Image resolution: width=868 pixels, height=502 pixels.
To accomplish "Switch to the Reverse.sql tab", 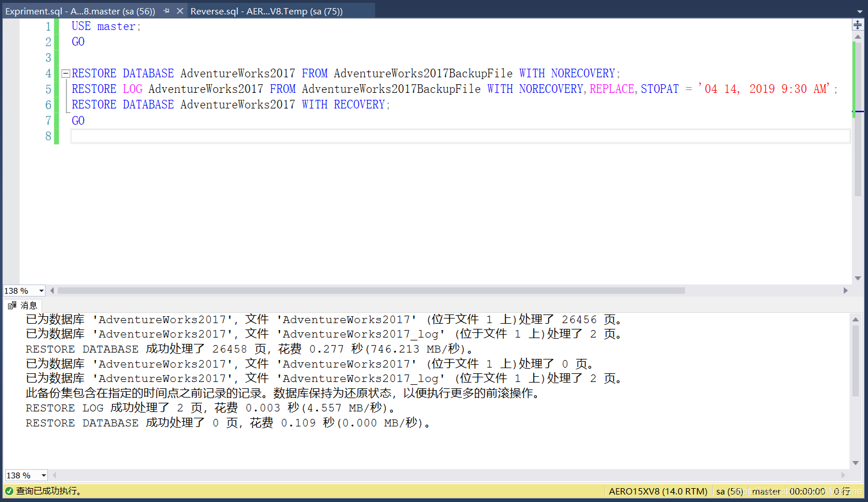I will click(x=267, y=11).
